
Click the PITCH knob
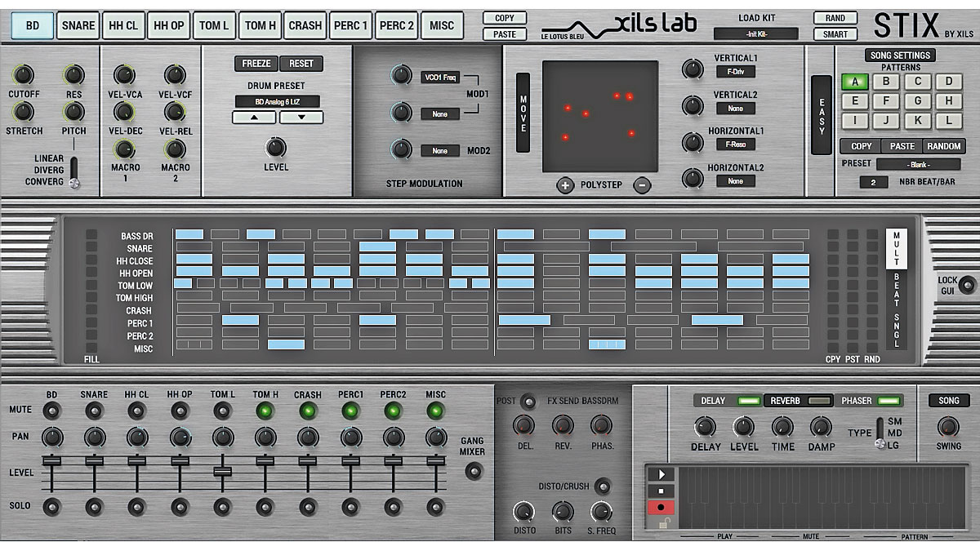coord(73,113)
